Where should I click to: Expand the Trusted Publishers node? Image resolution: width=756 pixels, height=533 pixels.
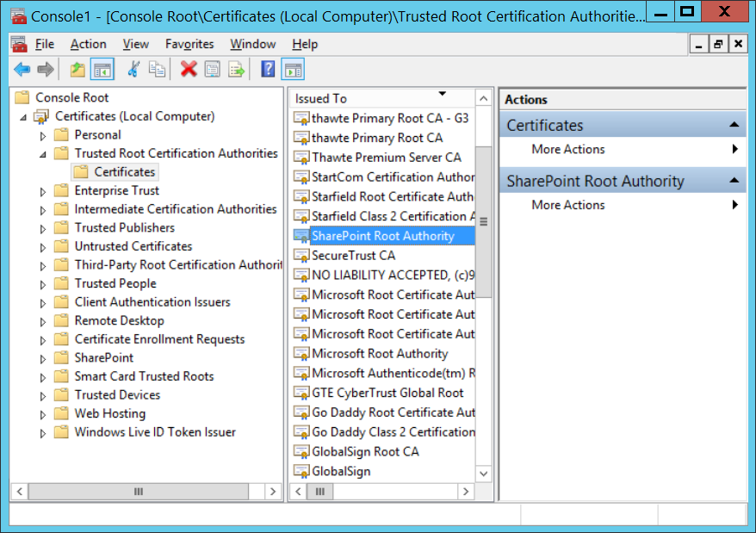coord(43,229)
